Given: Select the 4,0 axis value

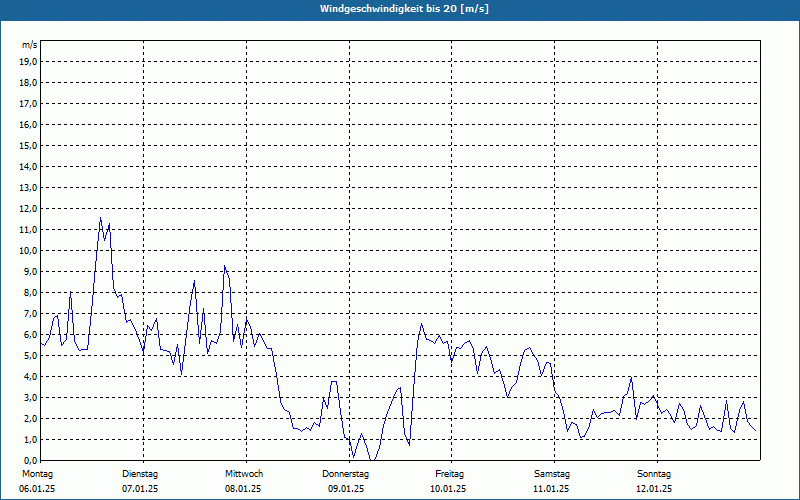Looking at the screenshot, I should (x=31, y=377).
